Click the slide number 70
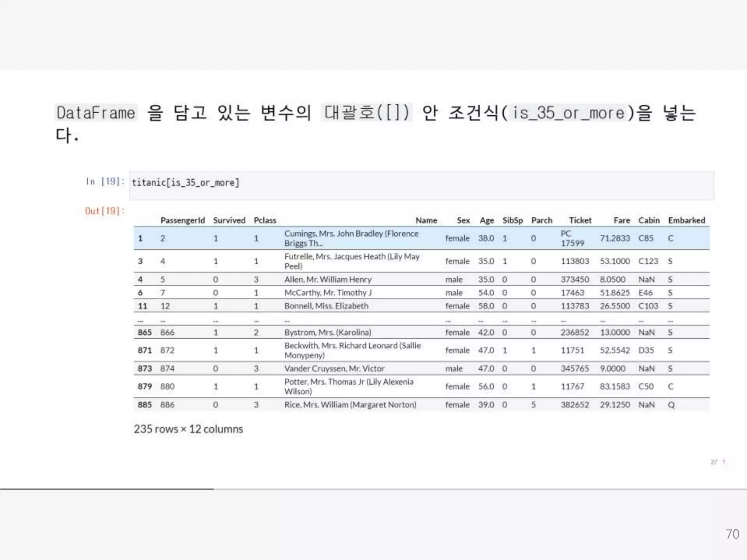The width and height of the screenshot is (747, 560). [x=732, y=534]
